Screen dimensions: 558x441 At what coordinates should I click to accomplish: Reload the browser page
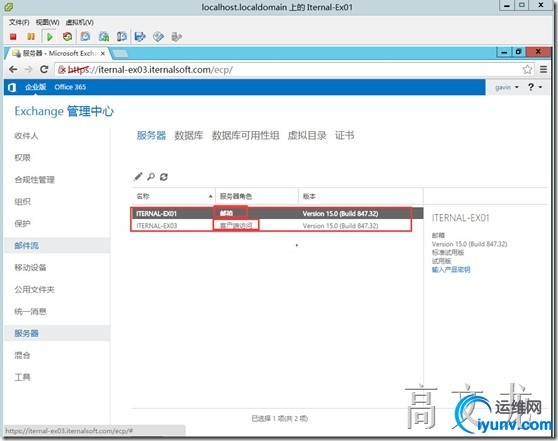tap(44, 69)
